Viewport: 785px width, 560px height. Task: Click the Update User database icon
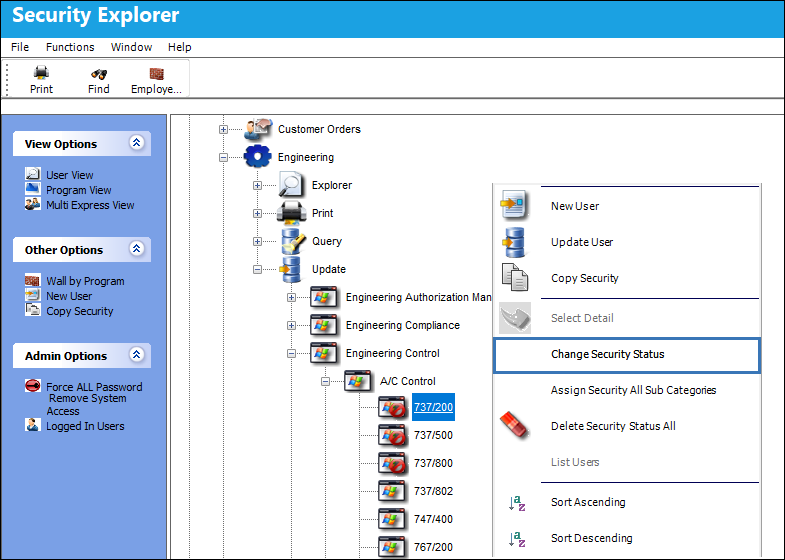(515, 242)
